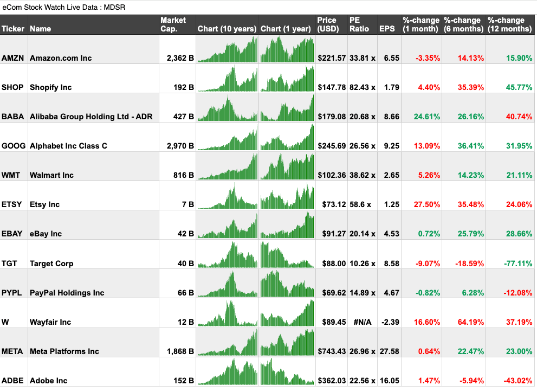Click the %-change (12 months) header
The height and width of the screenshot is (392, 537).
coord(509,24)
